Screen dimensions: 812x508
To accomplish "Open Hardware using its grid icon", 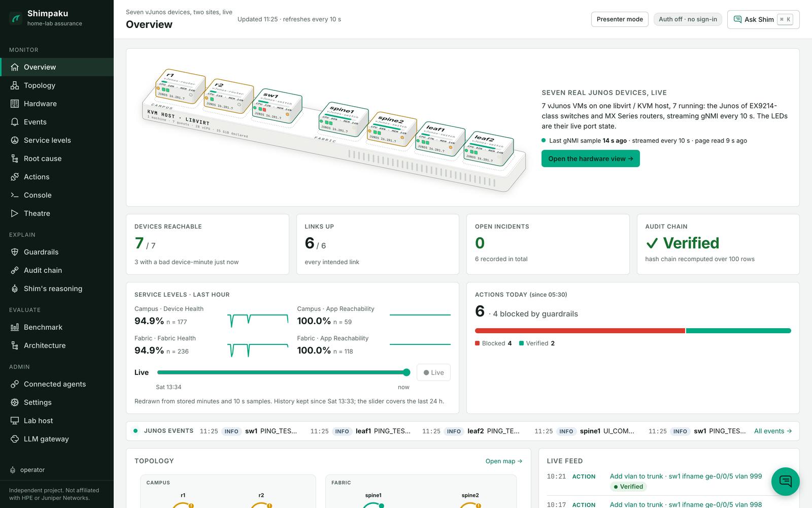I will coord(15,104).
